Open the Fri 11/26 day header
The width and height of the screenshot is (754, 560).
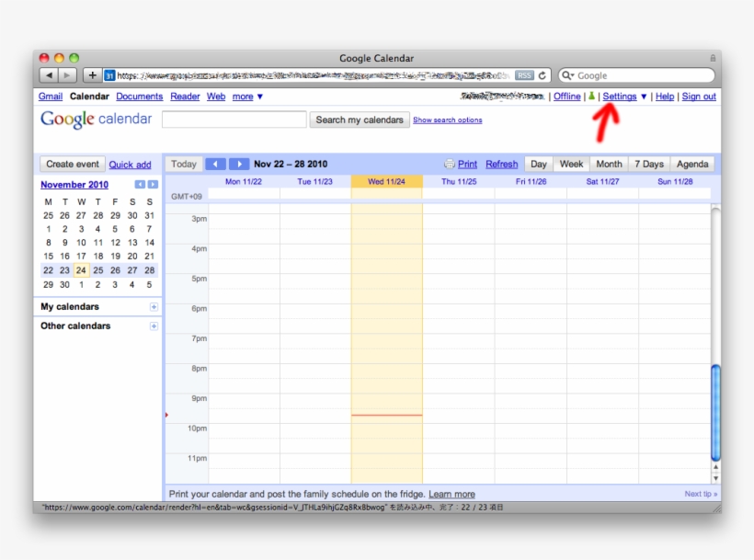531,182
